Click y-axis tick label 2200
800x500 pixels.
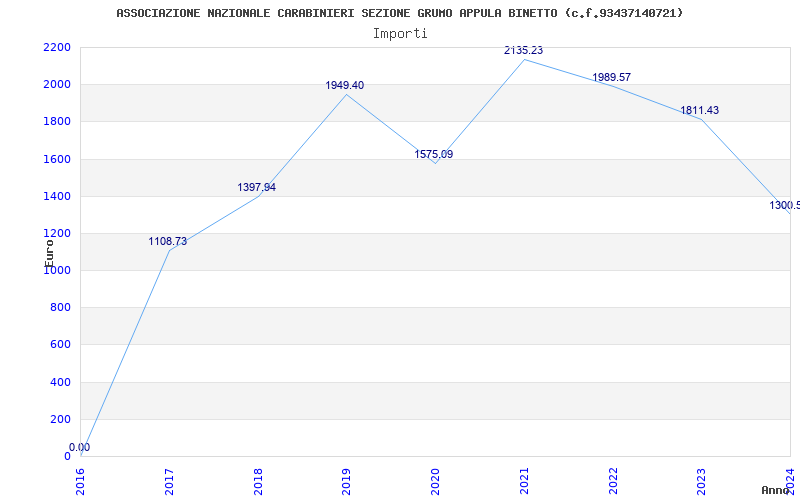[x=57, y=47]
